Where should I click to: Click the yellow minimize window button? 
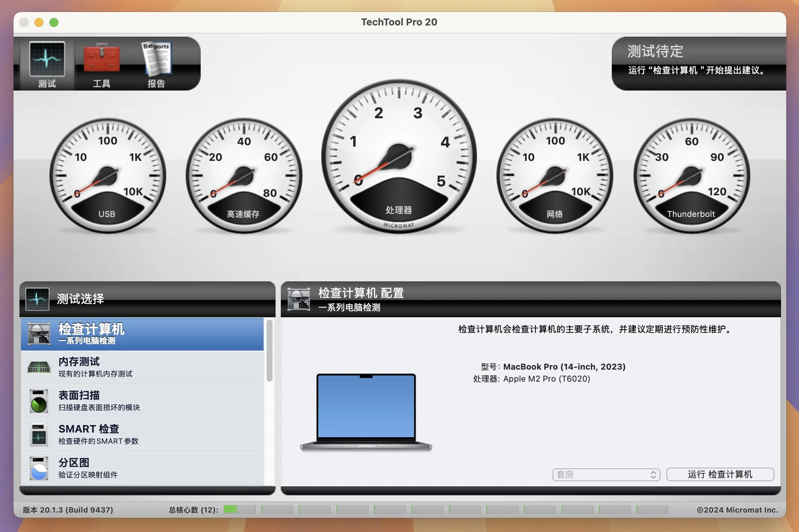[39, 22]
